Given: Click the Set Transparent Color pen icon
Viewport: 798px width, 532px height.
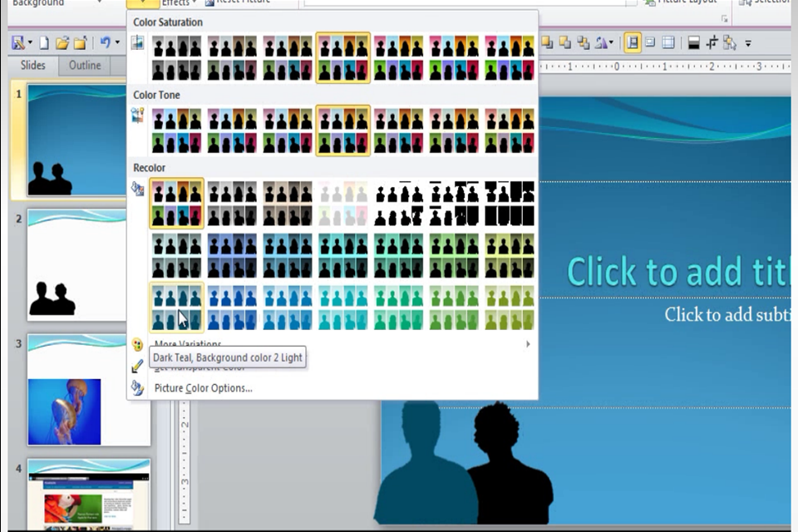Looking at the screenshot, I should point(137,366).
